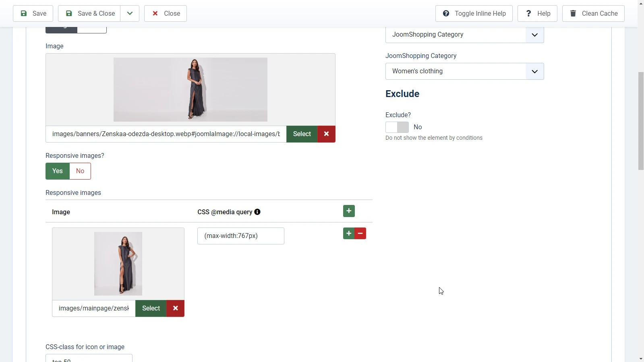
Task: Toggle the Exclude switch
Action: tap(397, 127)
